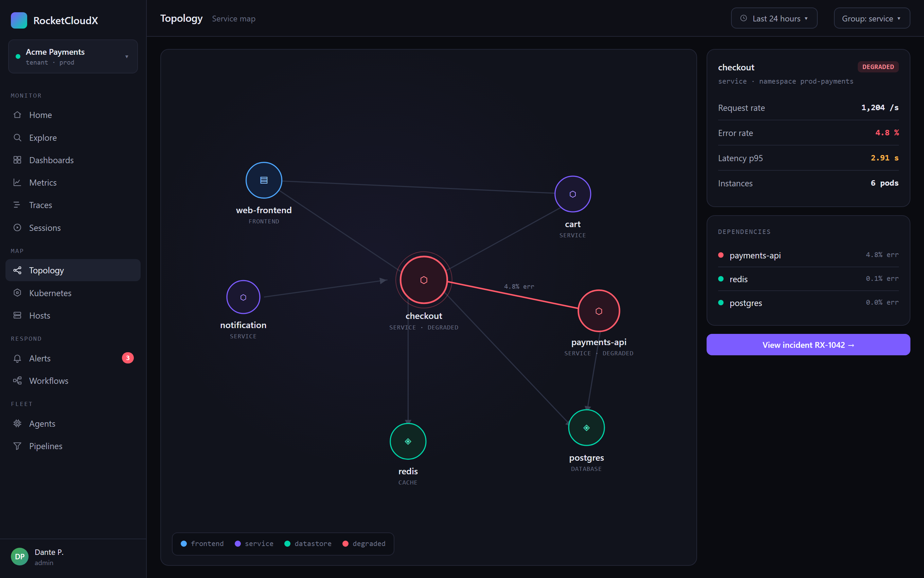Screen dimensions: 924x578
Task: Click the Workflows diagram icon
Action: point(17,381)
